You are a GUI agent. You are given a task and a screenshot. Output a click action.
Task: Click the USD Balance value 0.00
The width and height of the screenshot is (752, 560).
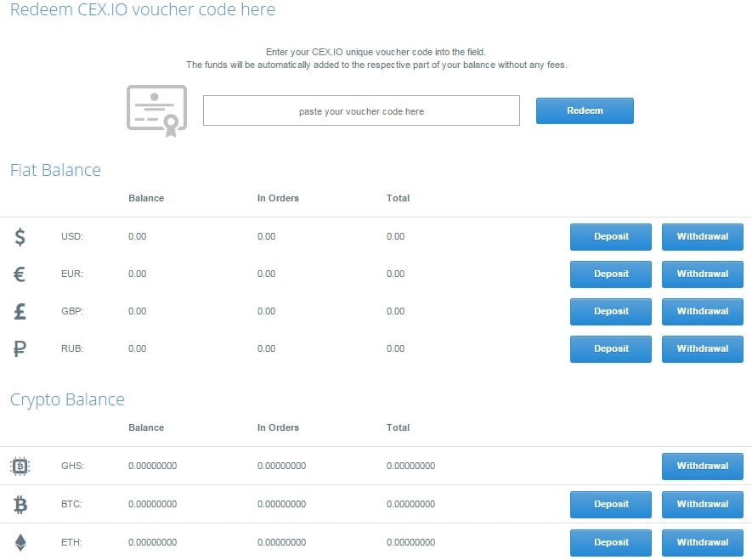coord(137,236)
